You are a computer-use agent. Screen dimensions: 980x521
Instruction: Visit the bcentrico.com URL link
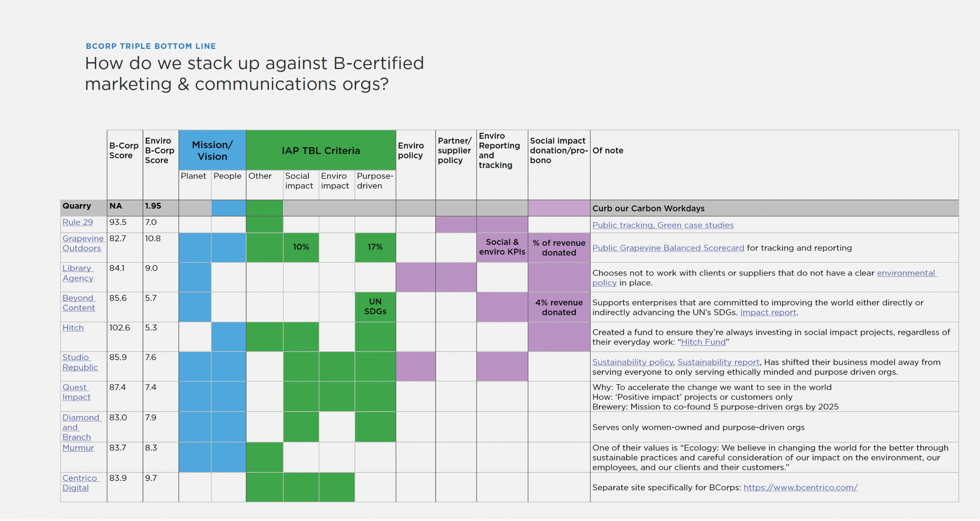click(x=800, y=488)
